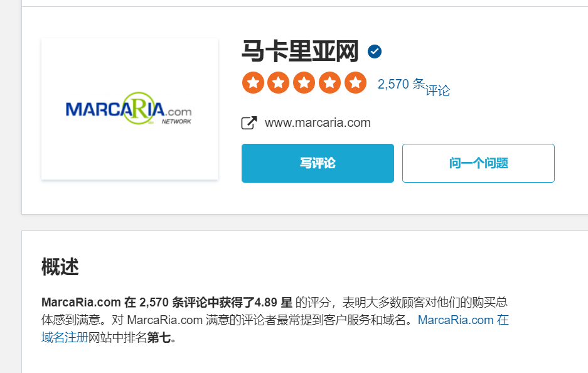The width and height of the screenshot is (588, 373).
Task: Click the fifth orange rating star
Action: point(356,82)
